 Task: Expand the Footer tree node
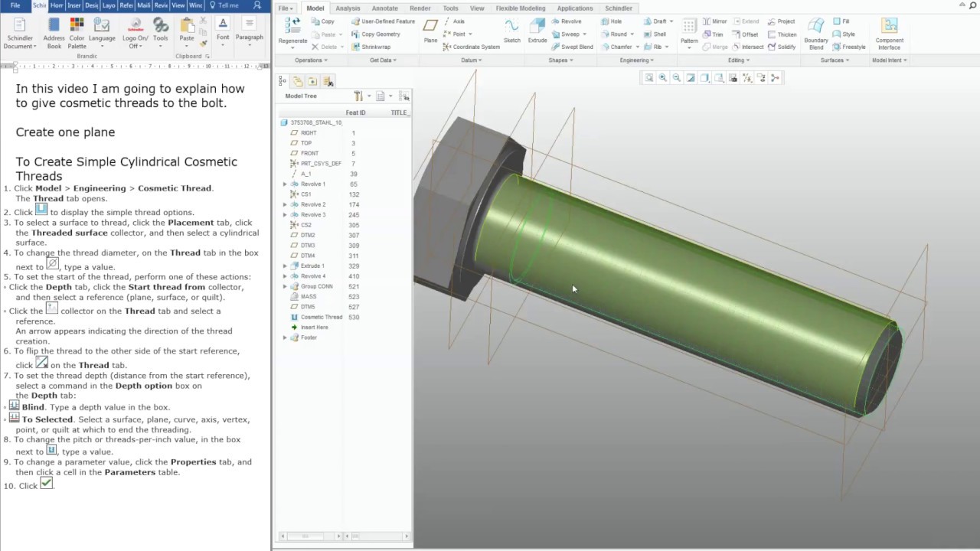pos(285,337)
